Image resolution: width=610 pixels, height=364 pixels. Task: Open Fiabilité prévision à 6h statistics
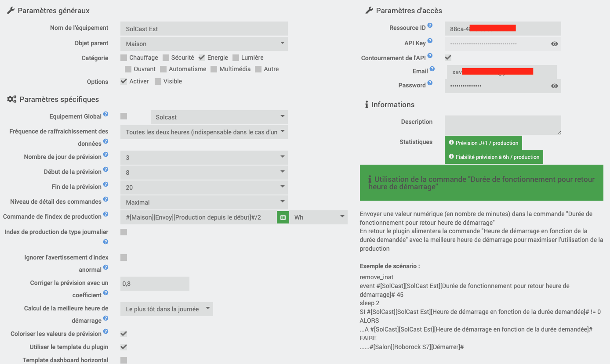coord(494,157)
